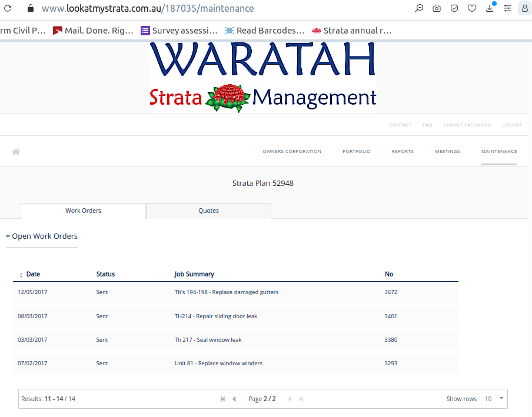
Task: Open the Read Barcodes… bookmark
Action: (x=265, y=31)
